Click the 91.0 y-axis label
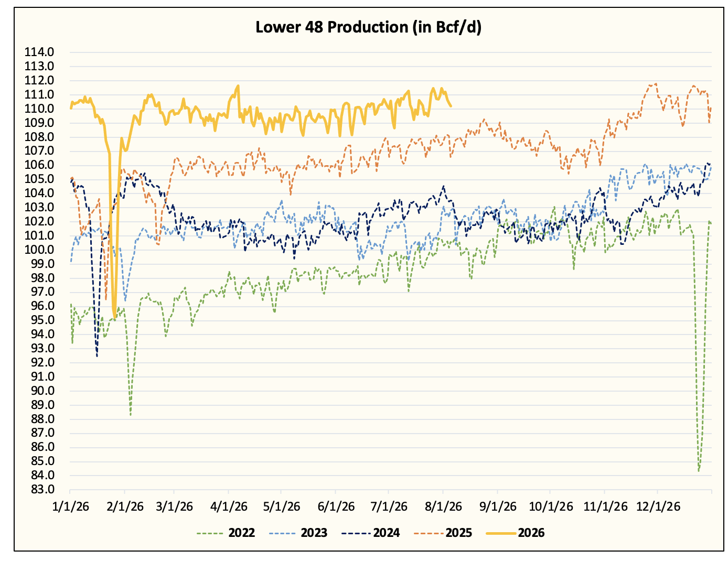Viewport: 728px width, 561px height. click(x=42, y=377)
